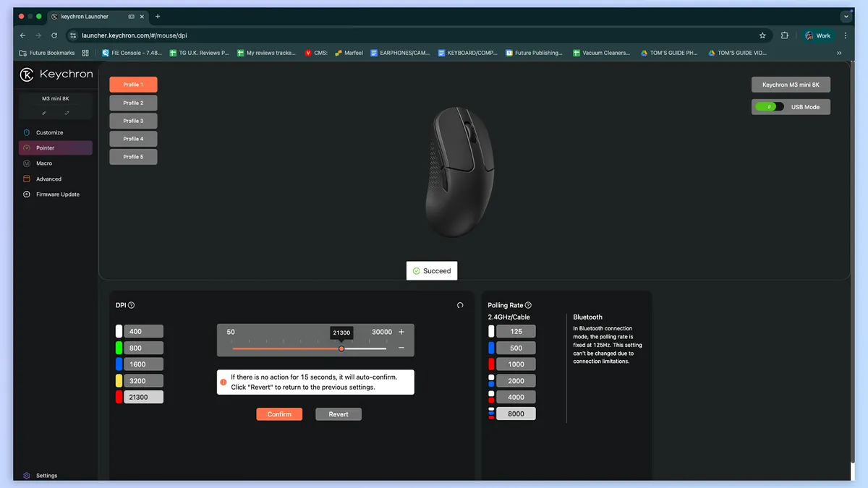868x488 pixels.
Task: Set polling rate to 2000
Action: (516, 380)
